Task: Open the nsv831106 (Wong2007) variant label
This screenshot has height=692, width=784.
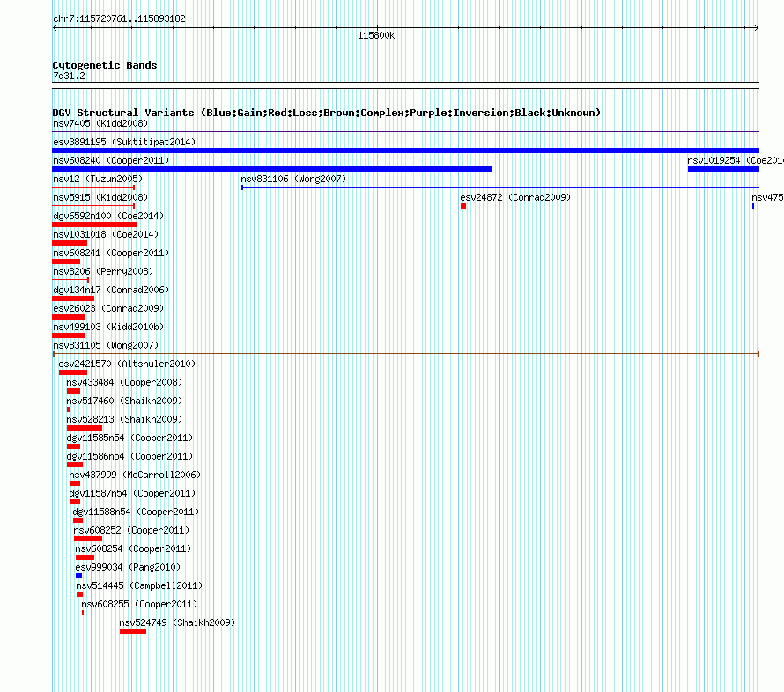Action: [x=293, y=179]
